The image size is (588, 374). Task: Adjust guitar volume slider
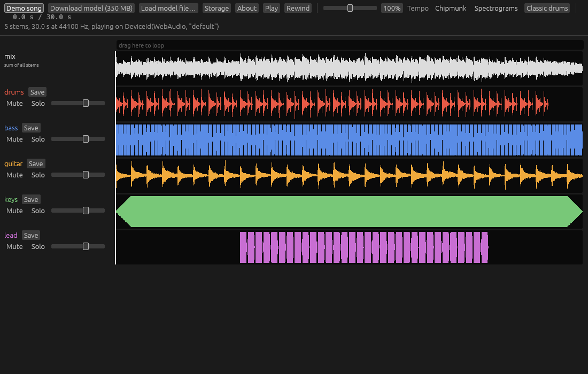tap(78, 175)
